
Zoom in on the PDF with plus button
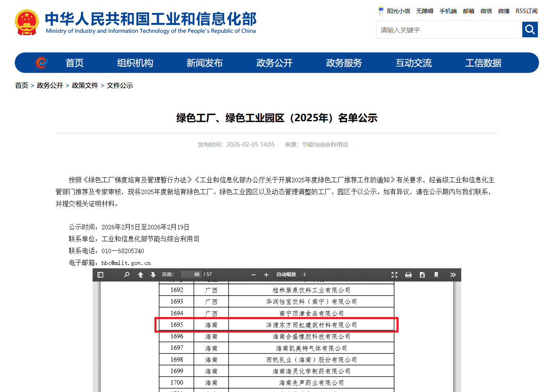click(x=266, y=274)
